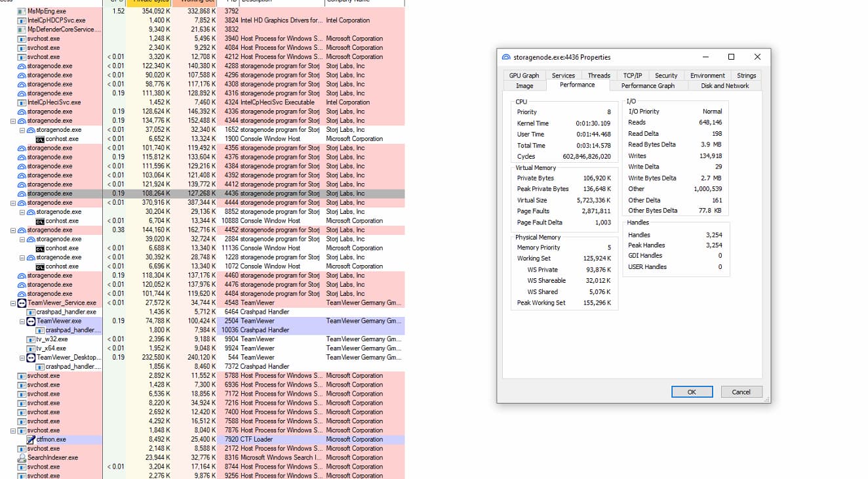The height and width of the screenshot is (479, 868).
Task: Select the storagenode row with PID 4412
Action: tap(202, 184)
